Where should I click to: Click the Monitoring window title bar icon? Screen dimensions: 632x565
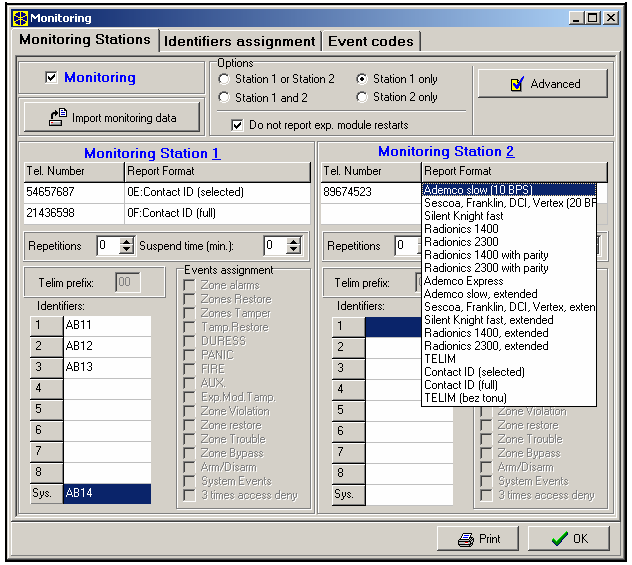[20, 18]
